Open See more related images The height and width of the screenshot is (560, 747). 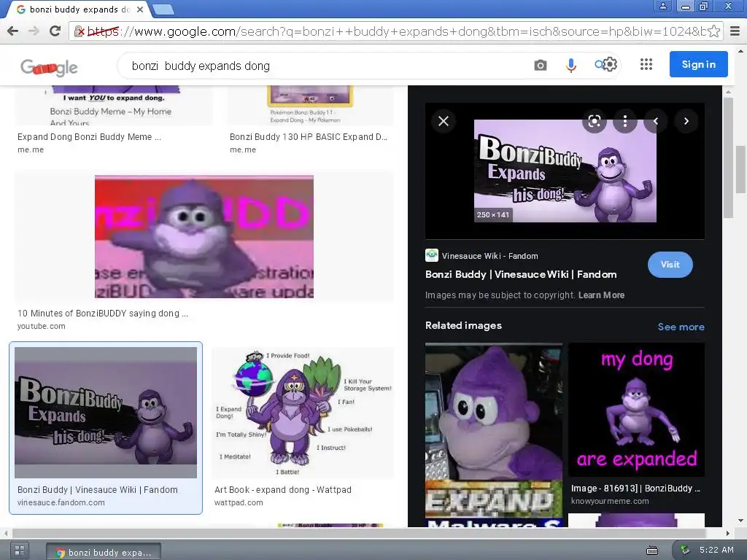point(681,327)
